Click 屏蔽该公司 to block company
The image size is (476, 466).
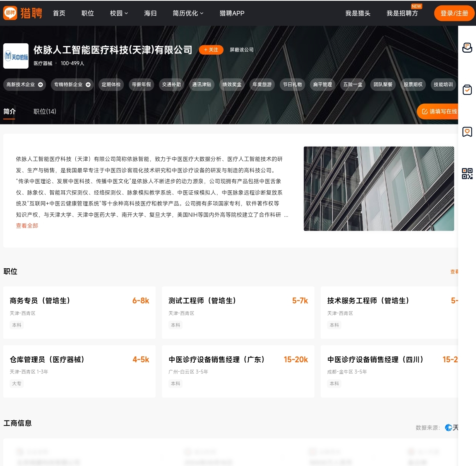click(x=242, y=50)
